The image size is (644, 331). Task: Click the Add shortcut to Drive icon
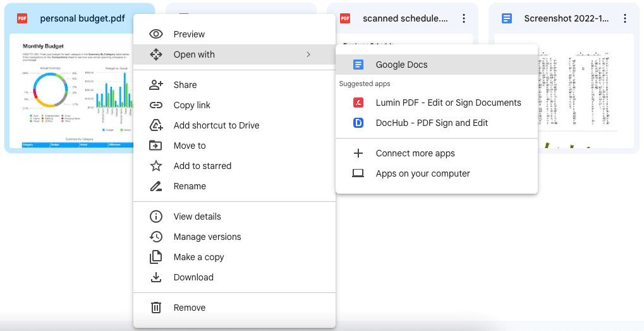pos(156,125)
